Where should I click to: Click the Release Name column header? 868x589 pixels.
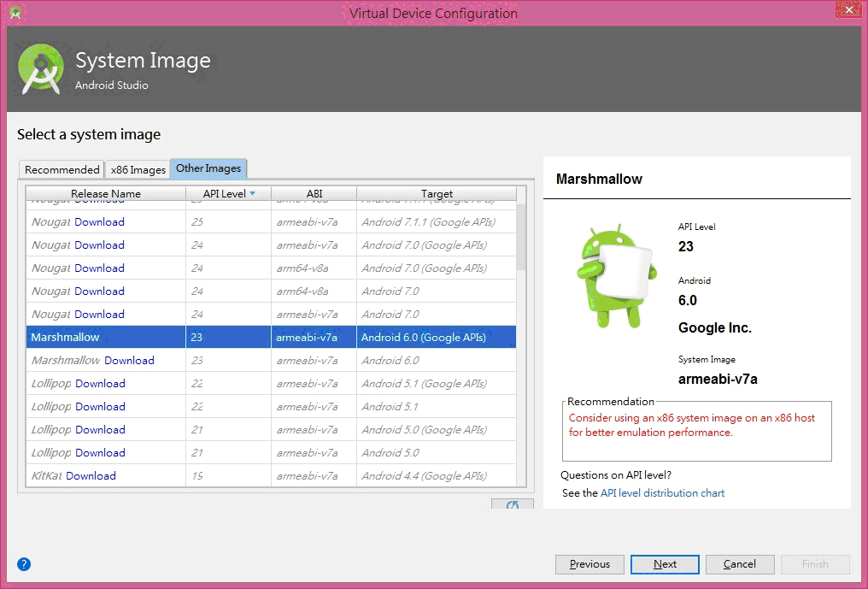(x=106, y=193)
